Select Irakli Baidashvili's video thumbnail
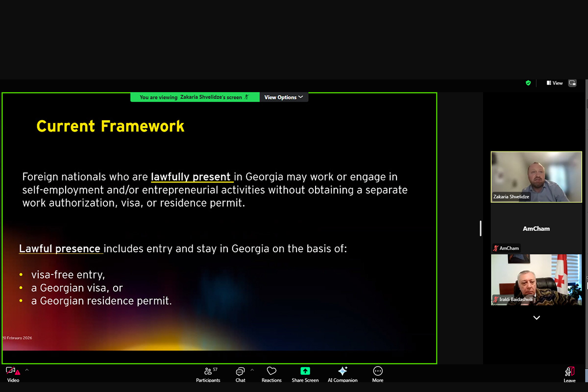 click(536, 279)
